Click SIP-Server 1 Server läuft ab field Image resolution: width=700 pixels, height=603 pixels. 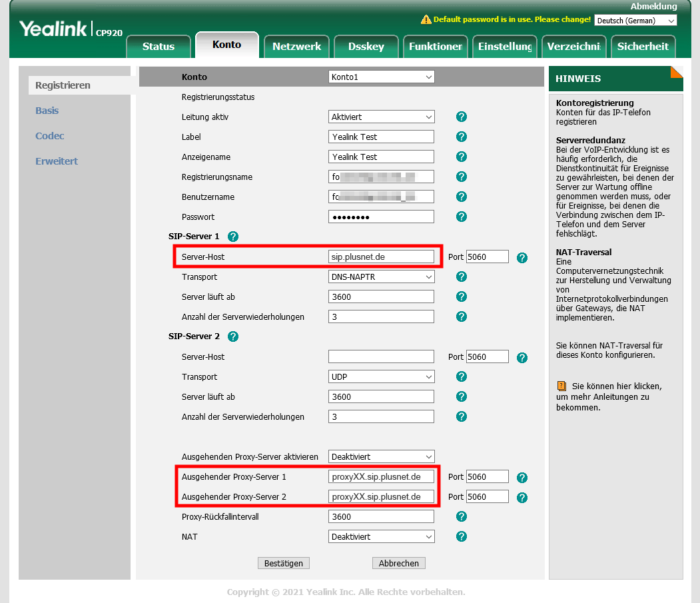[x=381, y=297]
